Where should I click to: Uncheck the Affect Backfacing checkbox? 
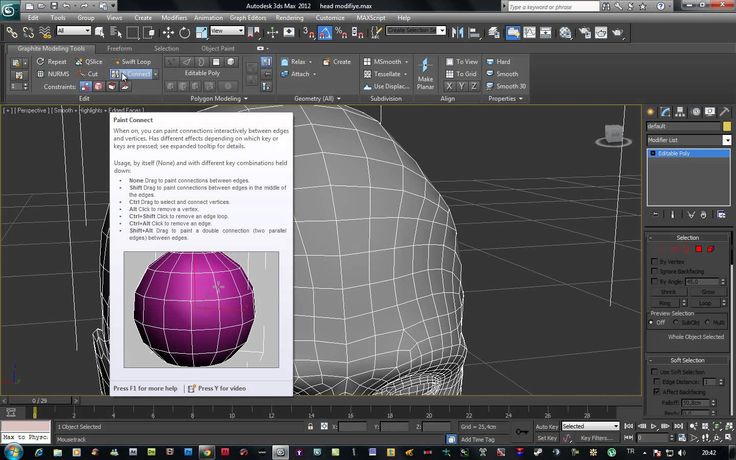pyautogui.click(x=657, y=391)
